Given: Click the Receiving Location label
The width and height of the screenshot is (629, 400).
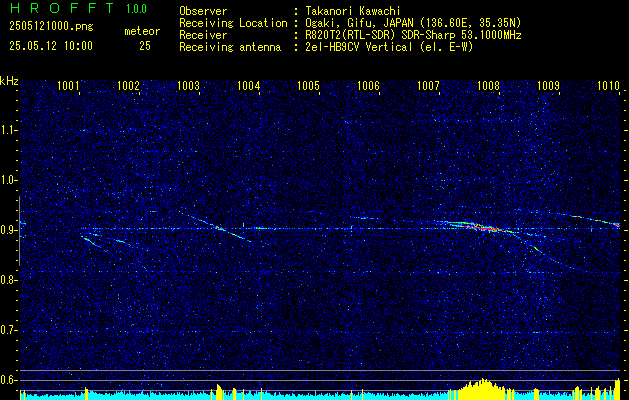Looking at the screenshot, I should click(x=233, y=23).
